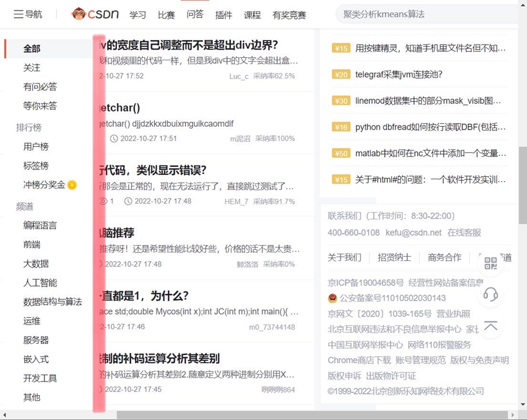Open the 关于我们 footer link
The width and height of the screenshot is (527, 420).
pos(344,257)
